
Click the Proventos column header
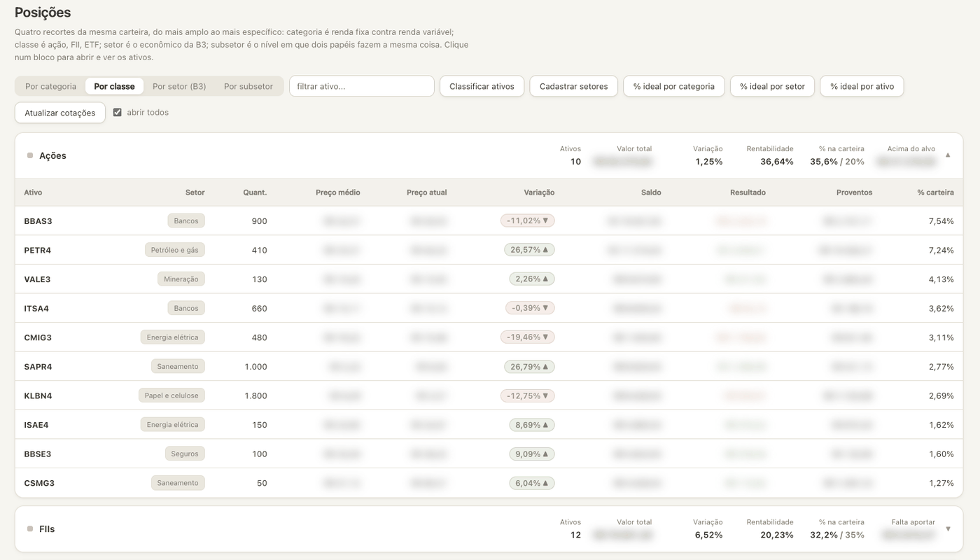(854, 192)
